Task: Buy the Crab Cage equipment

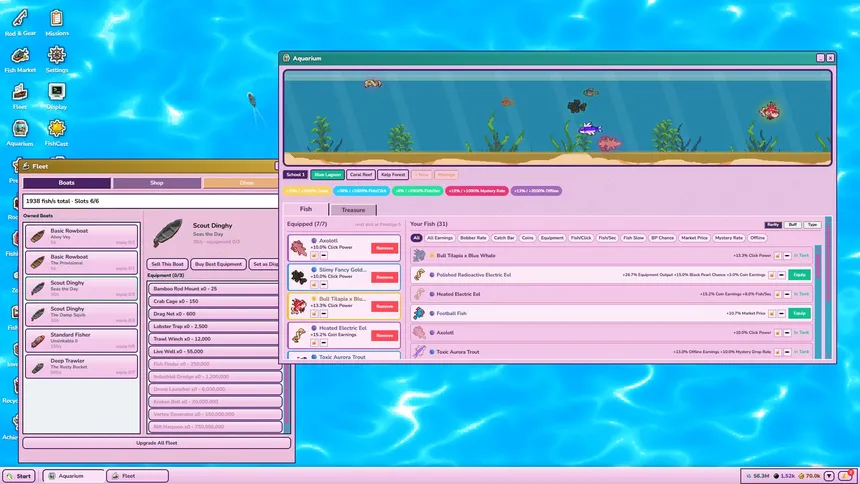Action: coord(215,301)
